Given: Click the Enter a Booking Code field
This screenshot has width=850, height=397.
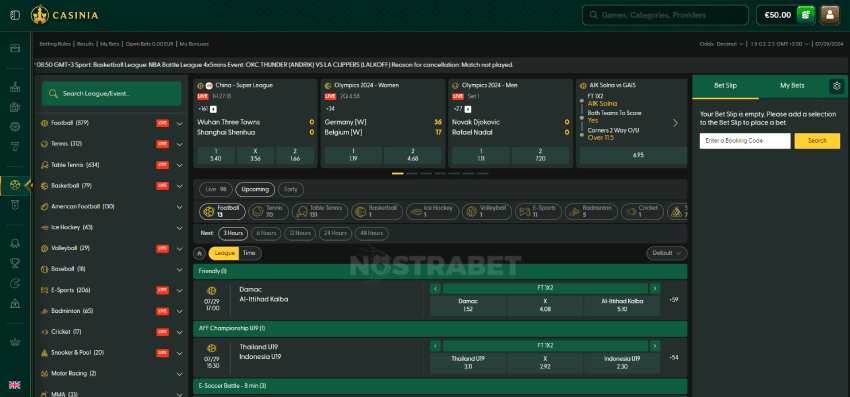Looking at the screenshot, I should (x=745, y=141).
